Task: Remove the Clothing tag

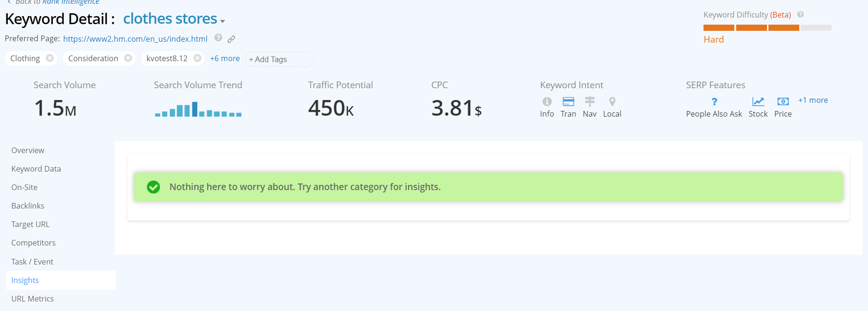Action: coord(50,58)
